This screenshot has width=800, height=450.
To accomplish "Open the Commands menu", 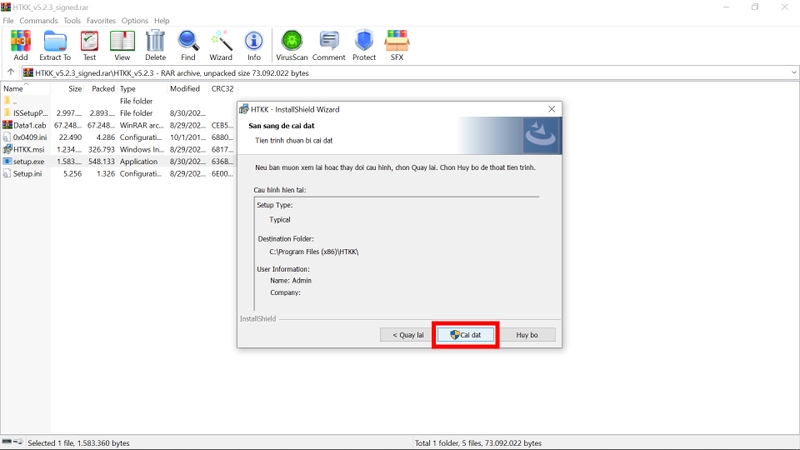I will 38,20.
